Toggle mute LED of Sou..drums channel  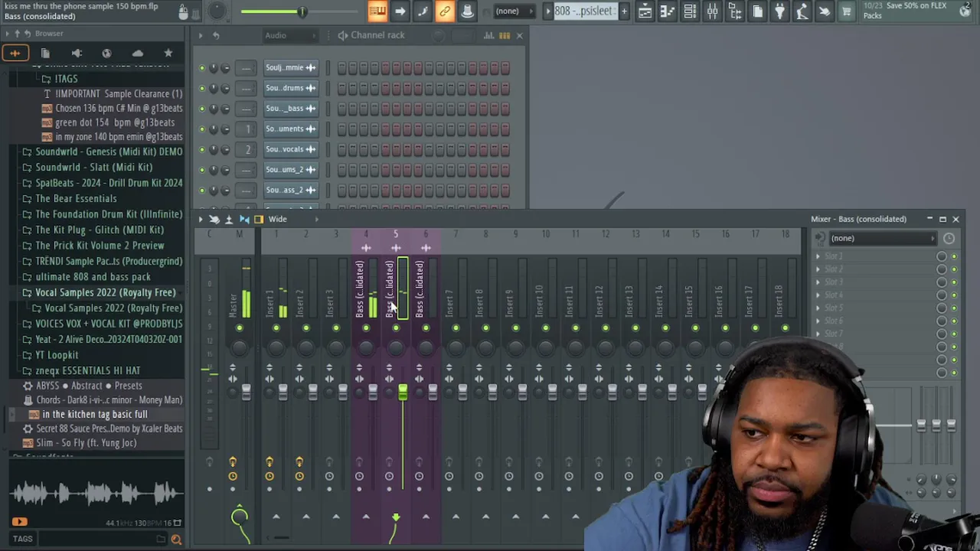(x=202, y=88)
